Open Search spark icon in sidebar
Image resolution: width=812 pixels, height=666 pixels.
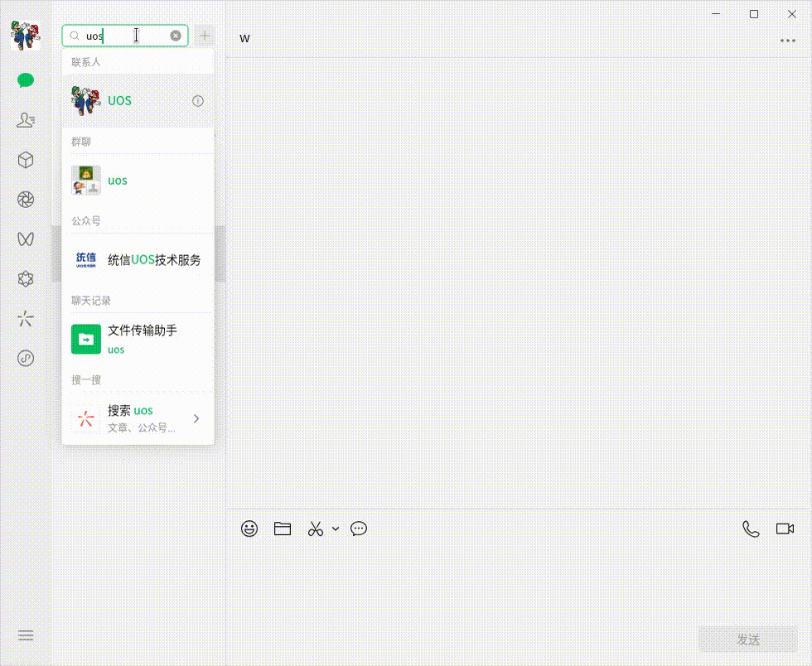pyautogui.click(x=26, y=319)
